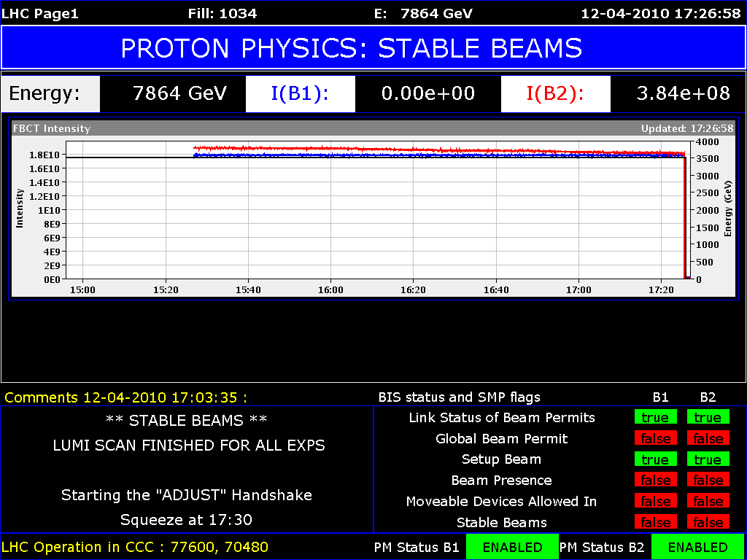This screenshot has height=560, width=747.
Task: Click PM Status B1 ENABLED indicator
Action: 512,547
